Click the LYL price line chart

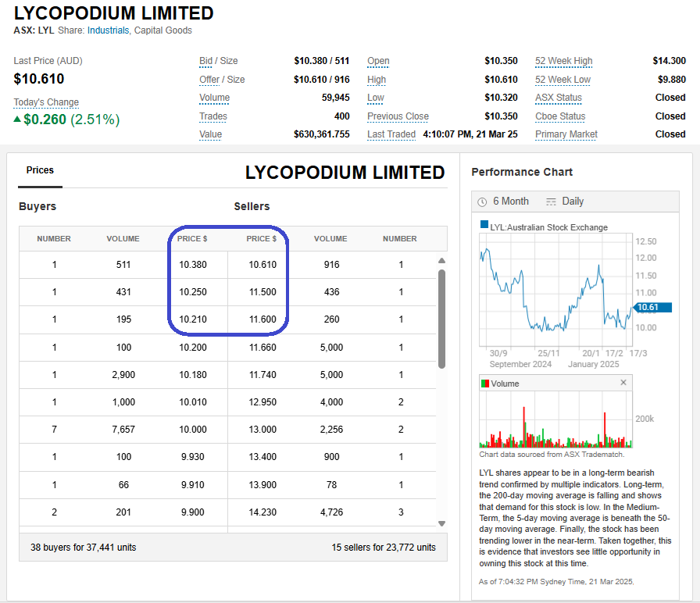tap(555, 290)
